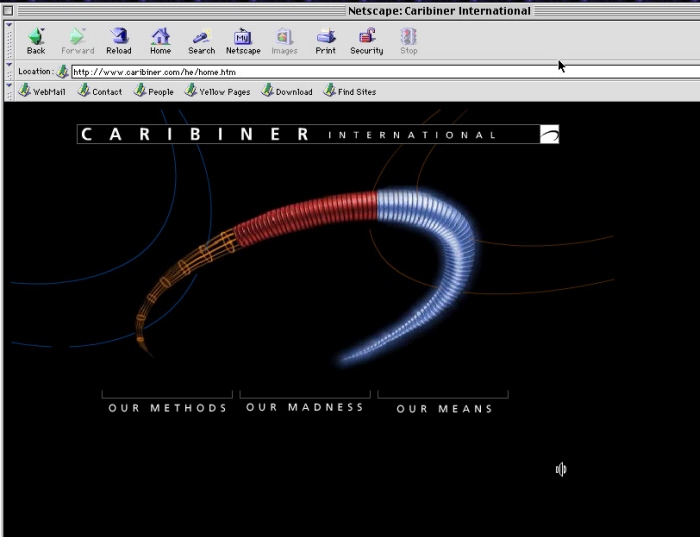
Task: Open Search from the toolbar
Action: (201, 41)
